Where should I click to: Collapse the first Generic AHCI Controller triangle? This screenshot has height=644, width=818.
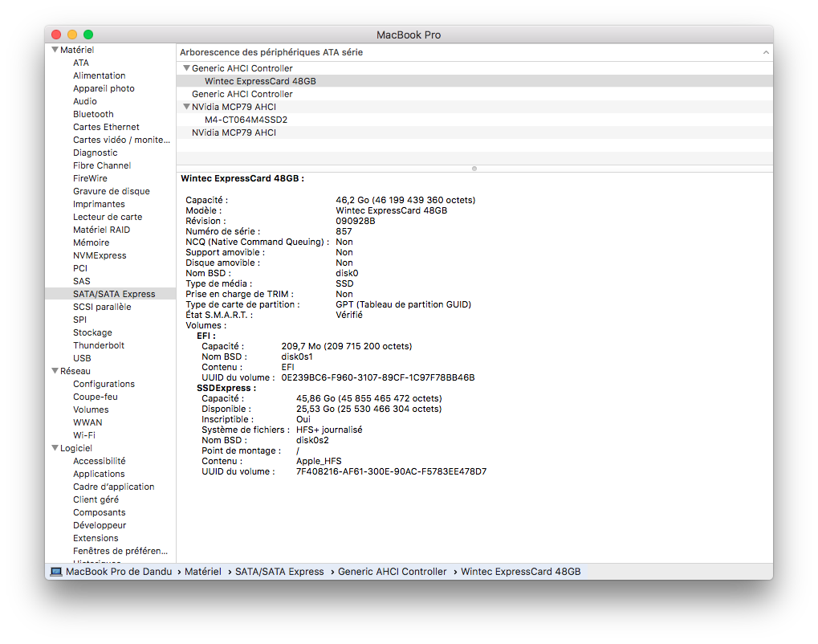click(x=186, y=67)
